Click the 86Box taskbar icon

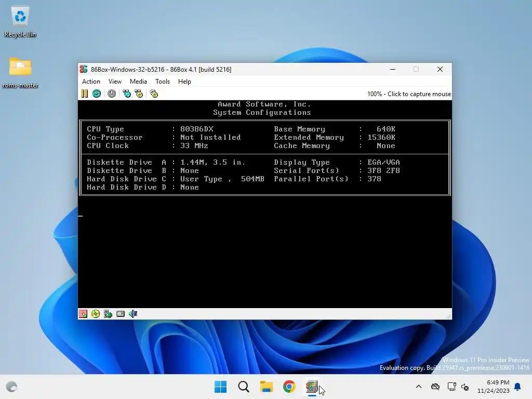(312, 387)
